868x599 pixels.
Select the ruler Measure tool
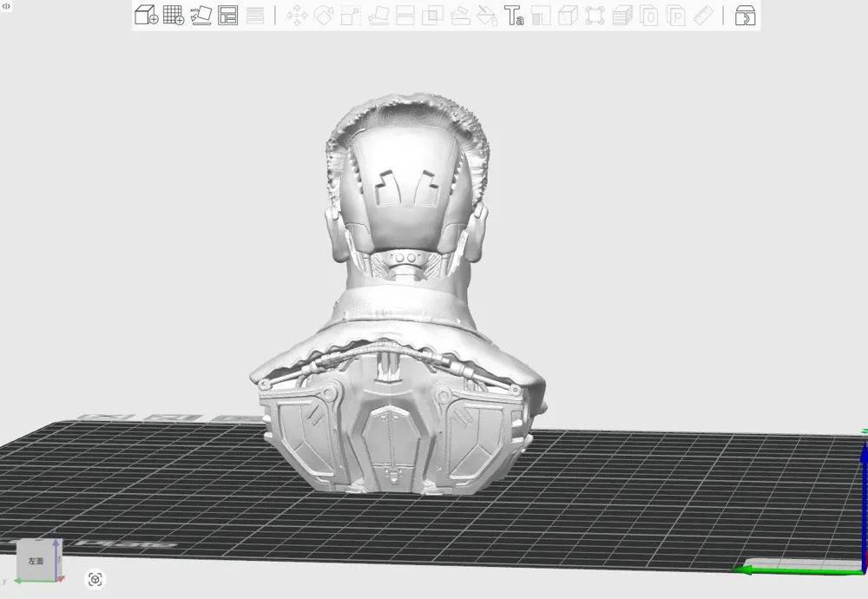703,16
